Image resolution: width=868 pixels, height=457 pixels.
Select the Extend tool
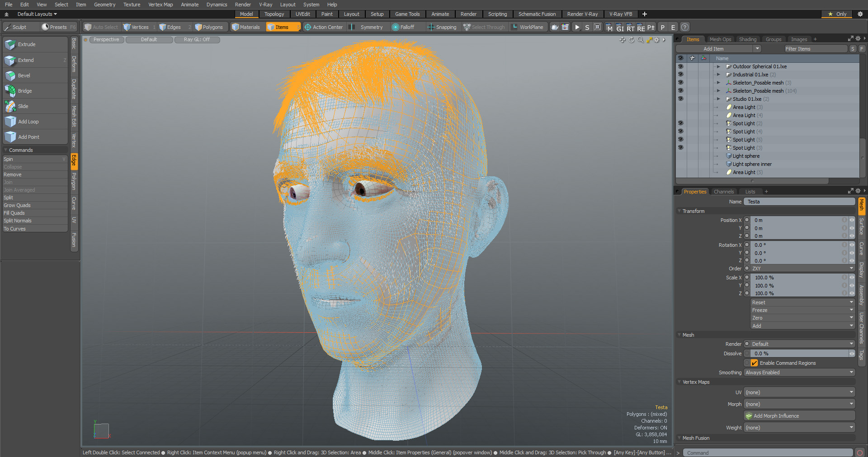[x=35, y=60]
